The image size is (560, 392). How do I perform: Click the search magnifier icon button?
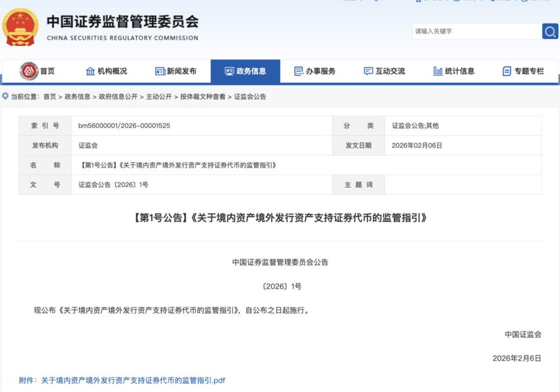pyautogui.click(x=550, y=31)
